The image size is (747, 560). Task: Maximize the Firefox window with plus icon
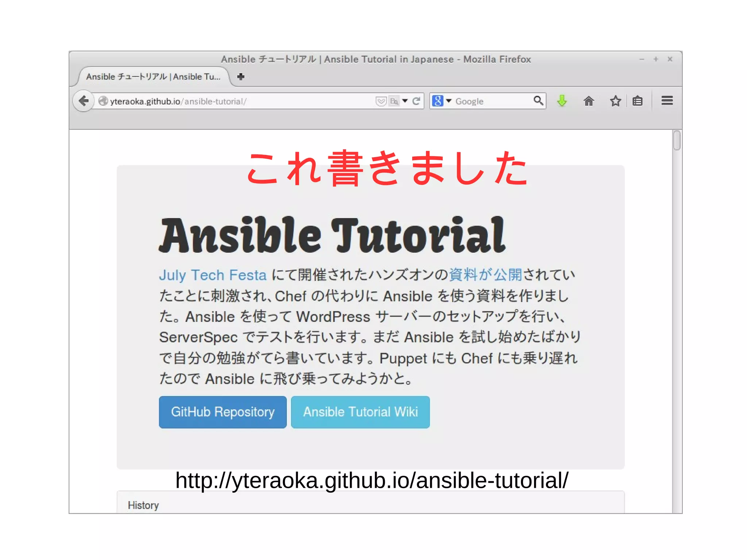tap(656, 59)
